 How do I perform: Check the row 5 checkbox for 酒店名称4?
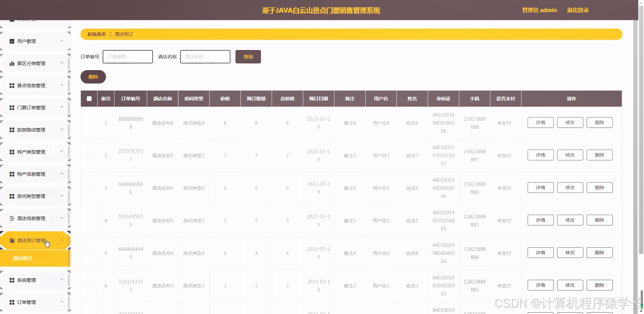tap(89, 253)
